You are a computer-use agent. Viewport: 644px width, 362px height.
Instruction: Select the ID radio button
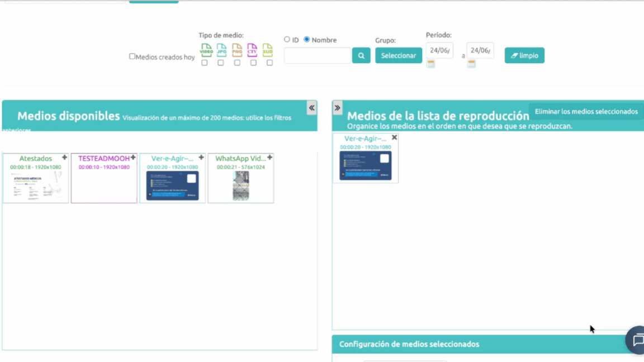click(287, 40)
